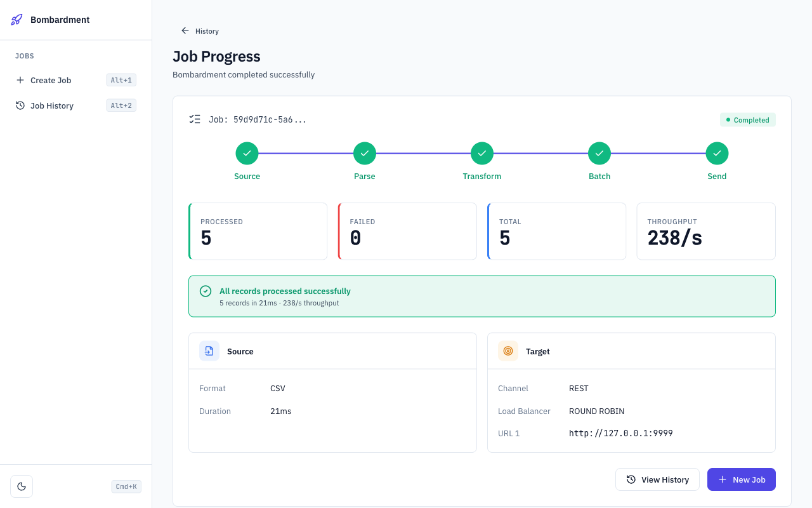Viewport: 812px width, 508px height.
Task: Select the dark mode moon icon
Action: click(x=21, y=486)
